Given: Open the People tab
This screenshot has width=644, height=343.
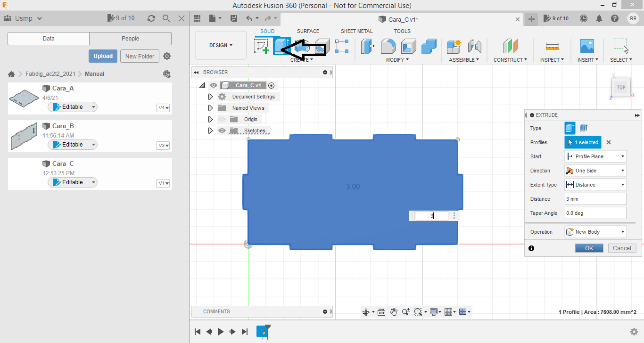Looking at the screenshot, I should (131, 39).
